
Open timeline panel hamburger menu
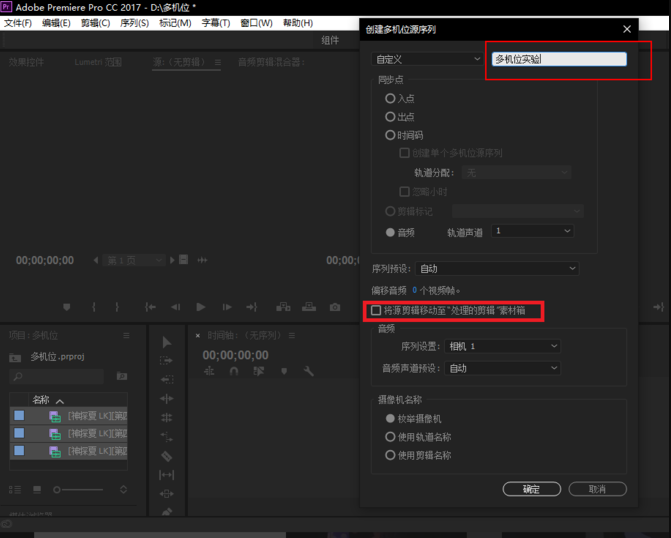tap(292, 336)
